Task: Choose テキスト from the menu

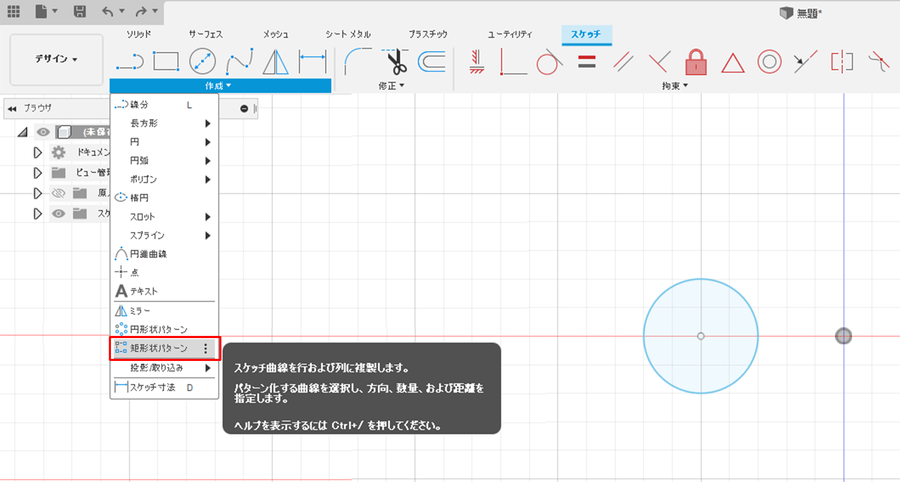Action: point(164,291)
